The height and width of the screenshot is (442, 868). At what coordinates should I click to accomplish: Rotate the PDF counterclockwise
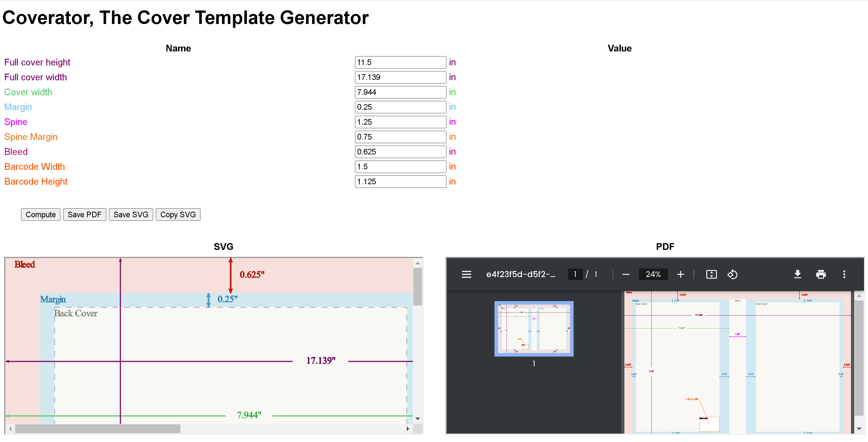pos(732,274)
